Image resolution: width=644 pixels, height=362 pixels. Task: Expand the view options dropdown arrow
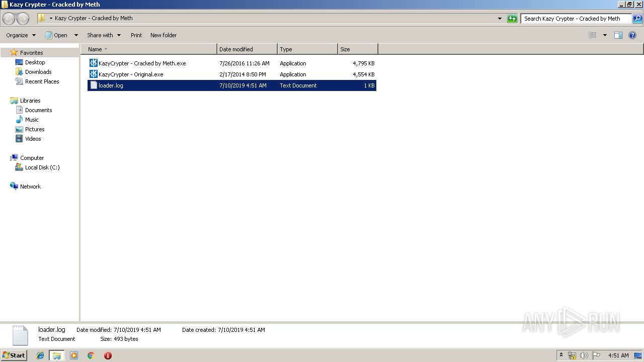coord(605,35)
